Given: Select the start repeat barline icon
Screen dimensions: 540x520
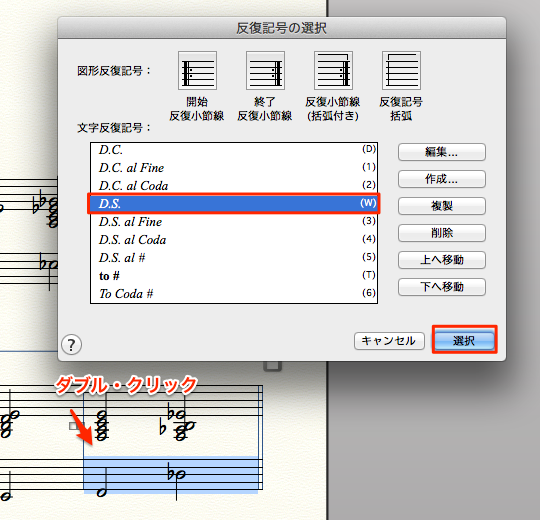Looking at the screenshot, I should [x=197, y=71].
